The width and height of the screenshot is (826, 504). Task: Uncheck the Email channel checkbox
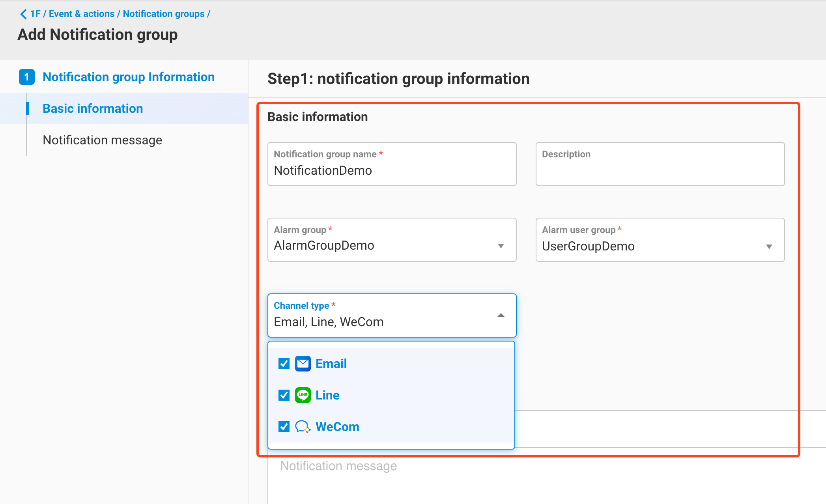pos(284,364)
